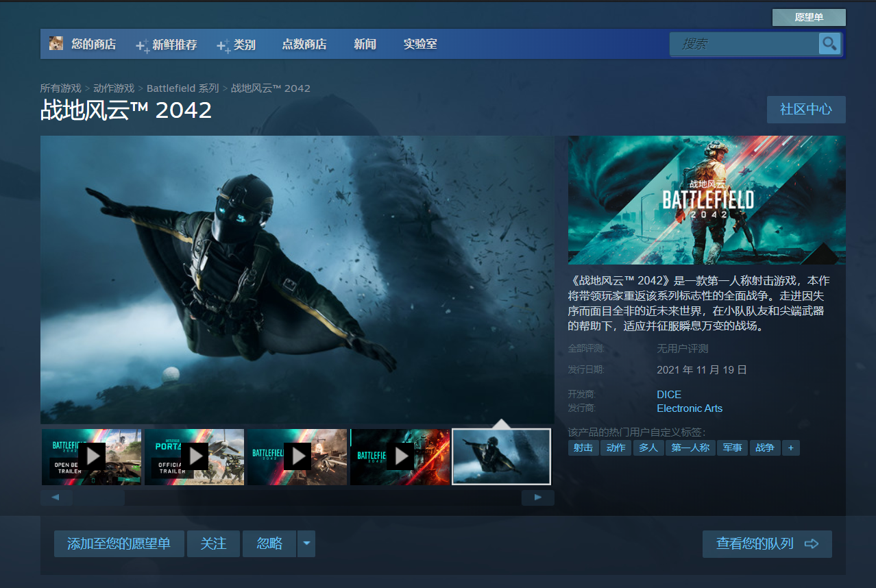This screenshot has width=876, height=588.
Task: Select the wingsuit screenshot thumbnail
Action: 502,456
